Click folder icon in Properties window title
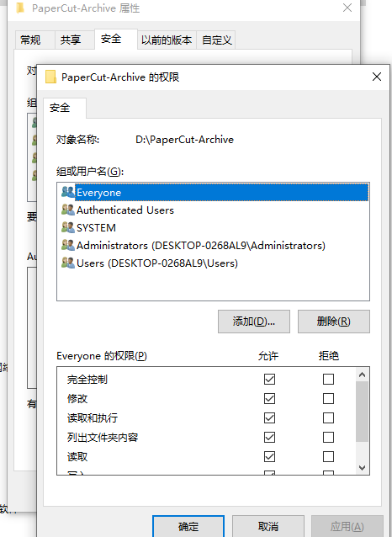The height and width of the screenshot is (537, 392). coord(21,8)
